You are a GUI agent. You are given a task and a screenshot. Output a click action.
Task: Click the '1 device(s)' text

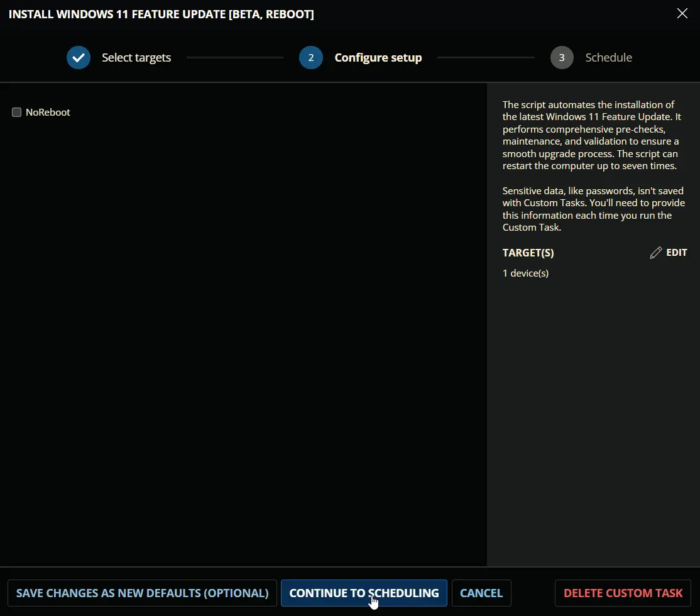pyautogui.click(x=525, y=273)
